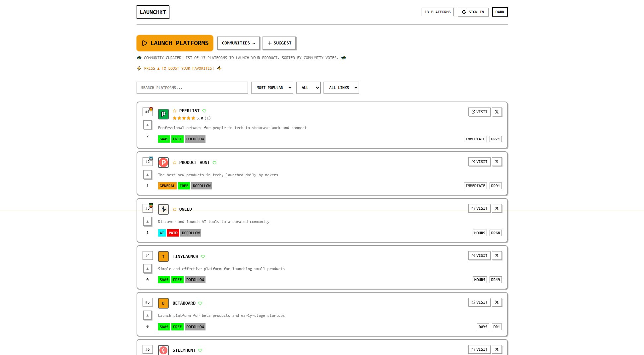Share Peerlist on X
Screen dimensions: 644x355
pyautogui.click(x=497, y=112)
